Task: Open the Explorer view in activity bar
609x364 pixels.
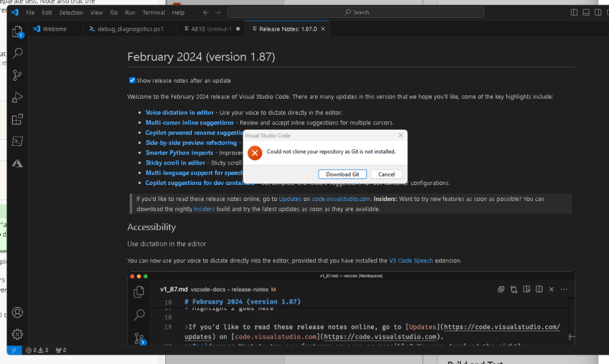Action: click(x=17, y=32)
